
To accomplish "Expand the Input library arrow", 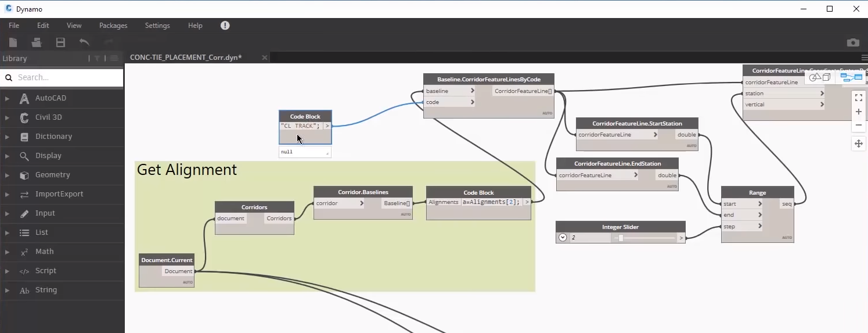I will pyautogui.click(x=7, y=213).
